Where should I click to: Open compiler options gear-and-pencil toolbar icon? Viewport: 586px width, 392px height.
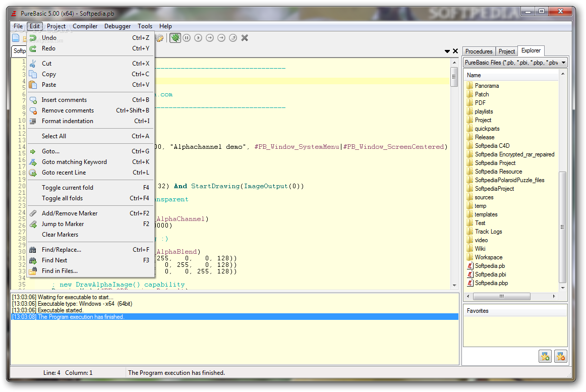coord(160,38)
